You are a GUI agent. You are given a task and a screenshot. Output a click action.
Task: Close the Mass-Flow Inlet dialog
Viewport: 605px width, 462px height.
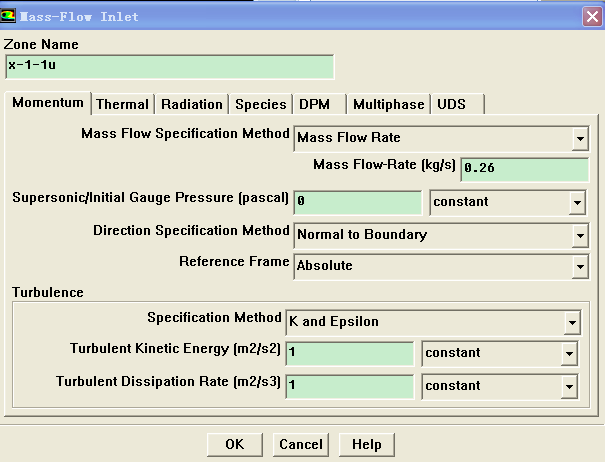(x=591, y=16)
